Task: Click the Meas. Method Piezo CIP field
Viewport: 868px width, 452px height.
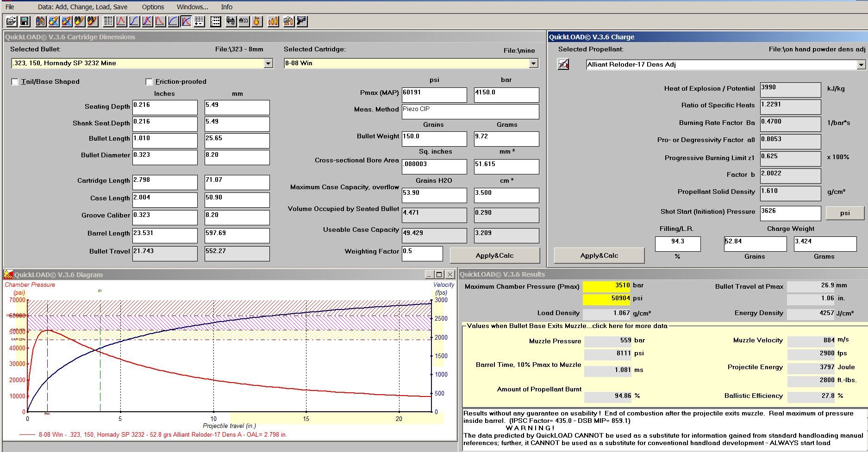Action: point(470,111)
